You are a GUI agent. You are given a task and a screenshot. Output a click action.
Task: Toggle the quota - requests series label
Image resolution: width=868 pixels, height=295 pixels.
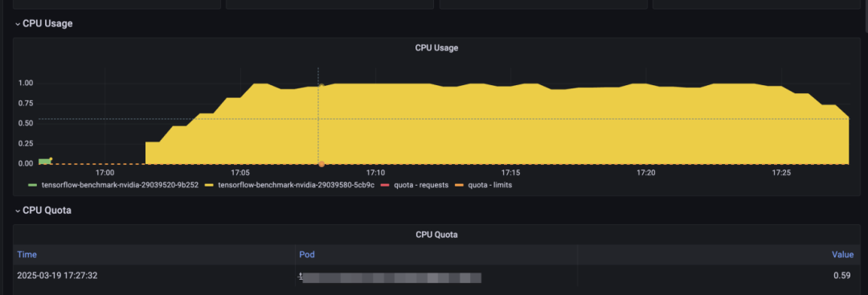(x=420, y=186)
